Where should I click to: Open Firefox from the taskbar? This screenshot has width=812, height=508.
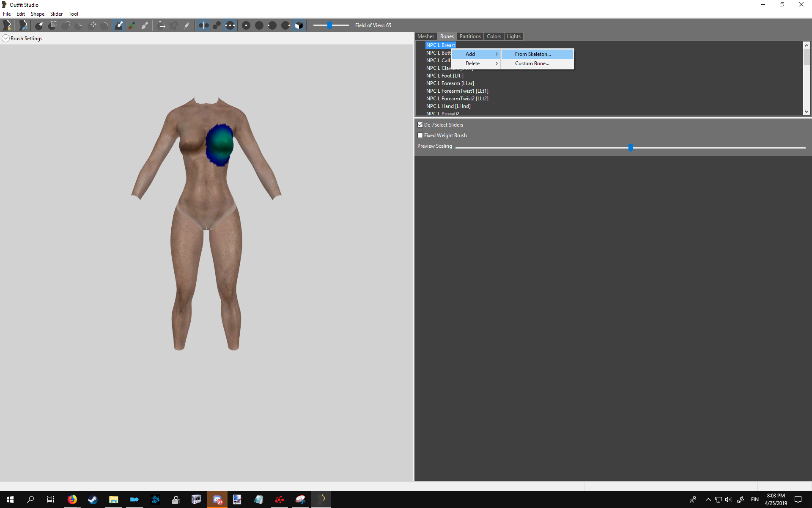click(72, 500)
